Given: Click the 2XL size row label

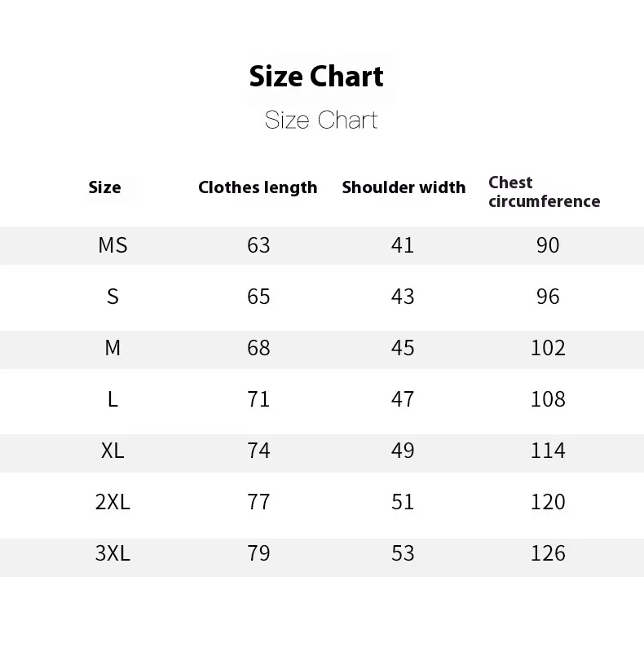Looking at the screenshot, I should point(112,502).
